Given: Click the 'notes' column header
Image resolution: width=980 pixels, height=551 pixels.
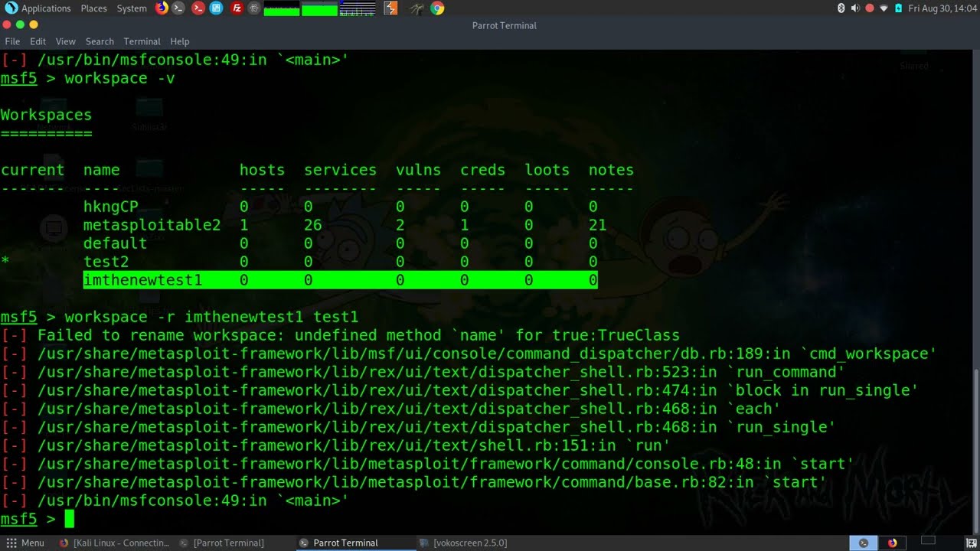Looking at the screenshot, I should point(611,170).
